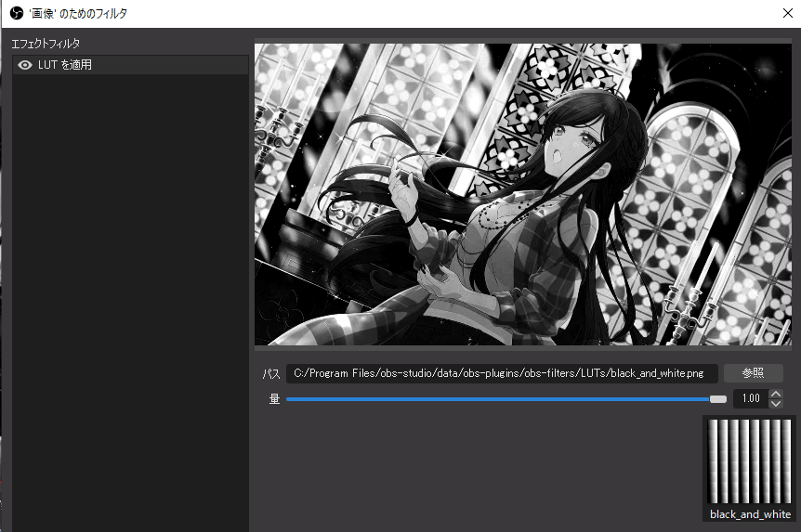Click the パス label
The width and height of the screenshot is (801, 532).
click(271, 374)
